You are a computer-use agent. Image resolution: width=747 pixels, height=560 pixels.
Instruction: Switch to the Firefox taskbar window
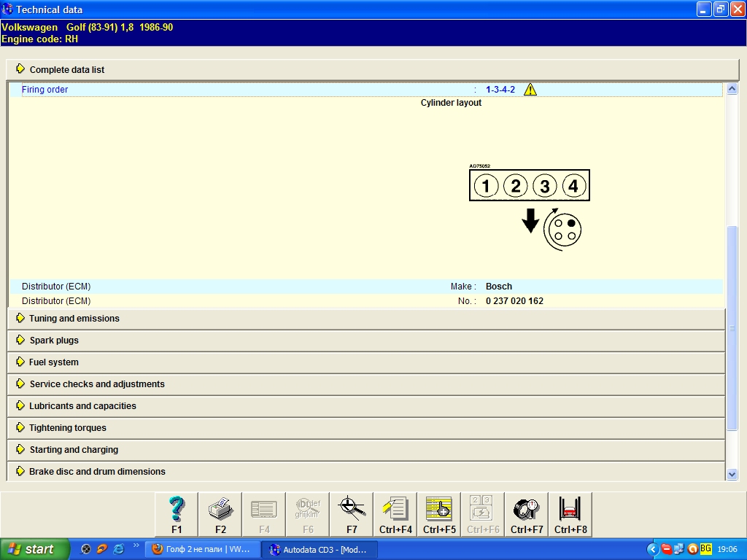(202, 549)
